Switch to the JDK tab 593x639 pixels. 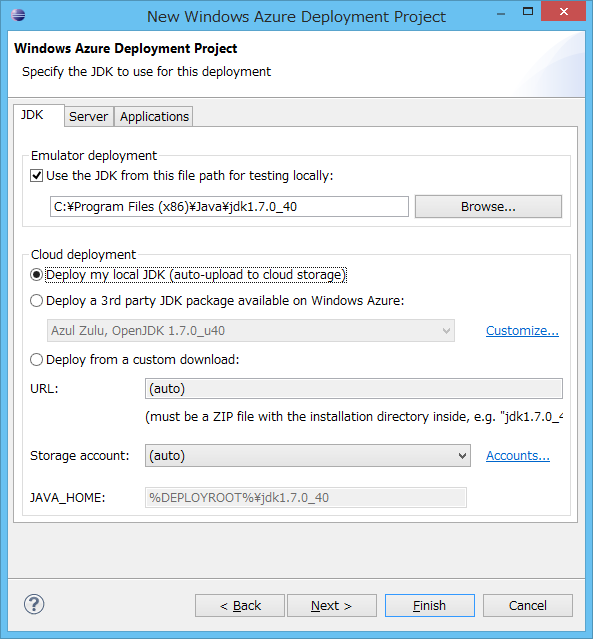click(x=39, y=115)
